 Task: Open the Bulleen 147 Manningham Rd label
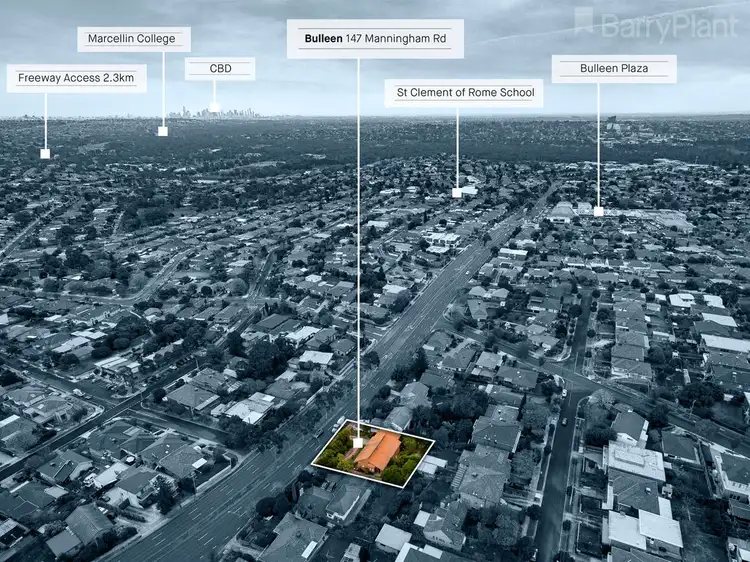pyautogui.click(x=375, y=39)
